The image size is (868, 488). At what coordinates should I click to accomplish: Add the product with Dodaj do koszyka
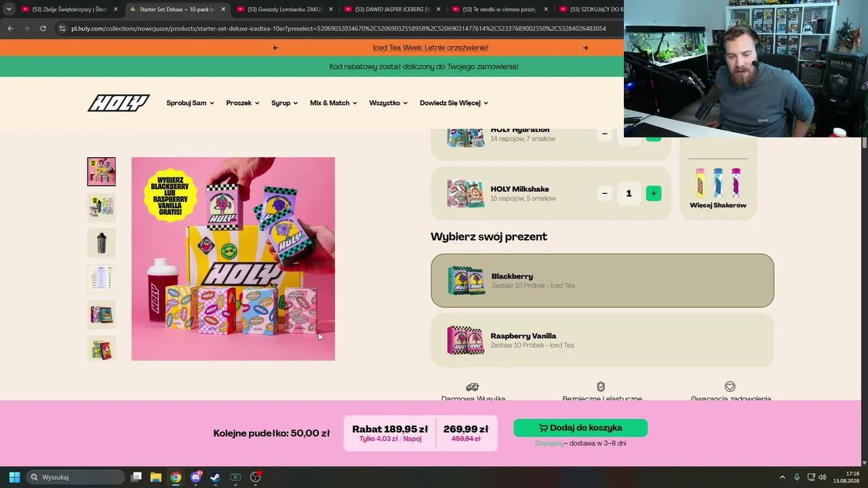click(x=580, y=428)
